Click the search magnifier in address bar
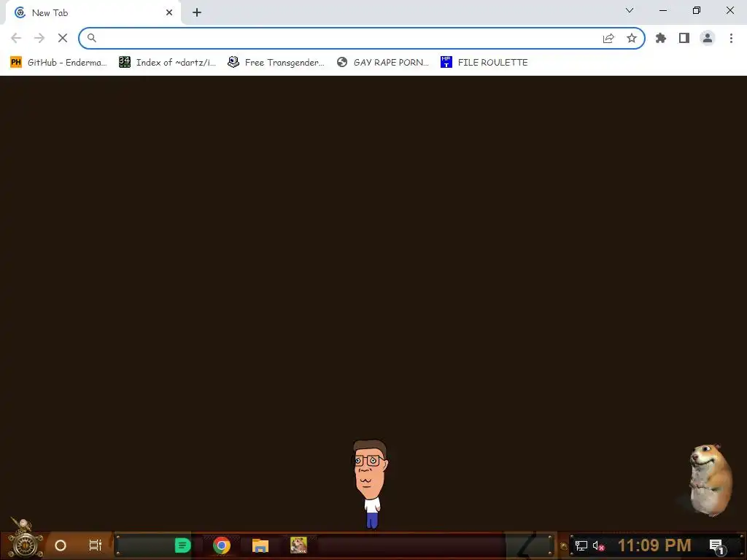 coord(91,38)
